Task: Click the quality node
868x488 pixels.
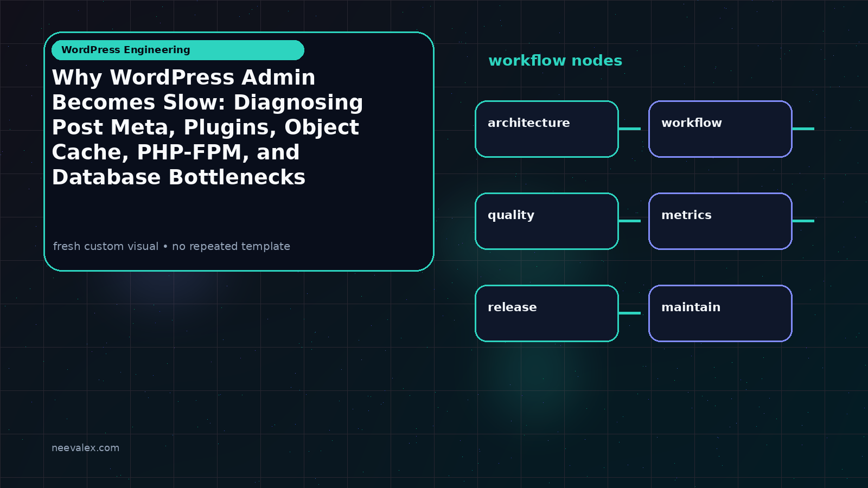Action: 547,221
